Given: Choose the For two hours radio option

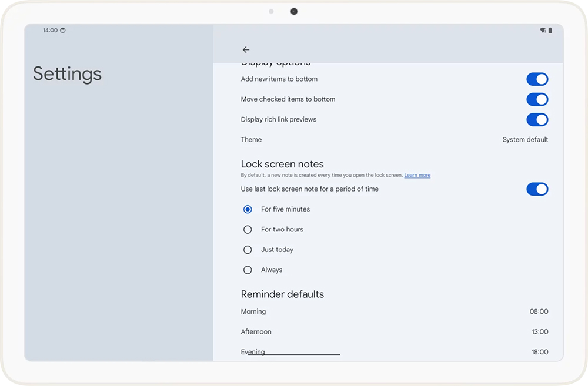Looking at the screenshot, I should tap(248, 229).
